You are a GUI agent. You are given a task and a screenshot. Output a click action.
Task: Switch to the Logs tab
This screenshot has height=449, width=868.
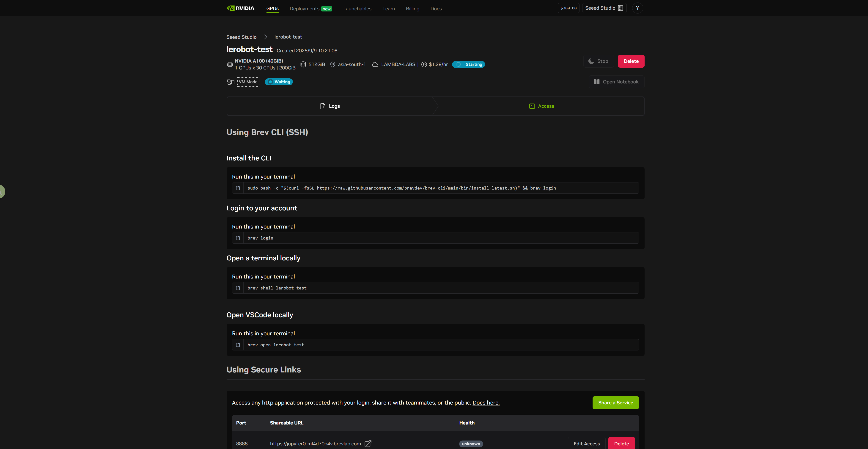330,106
